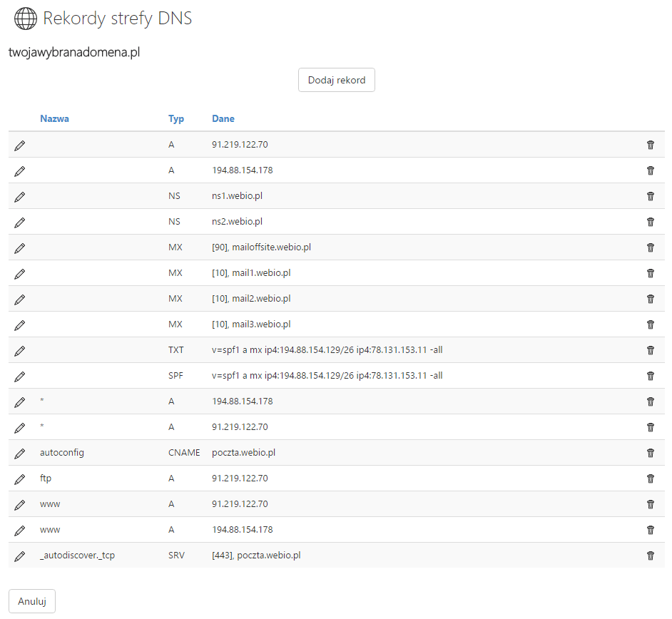Image resolution: width=672 pixels, height=619 pixels.
Task: Delete the SPF type record
Action: coord(650,376)
